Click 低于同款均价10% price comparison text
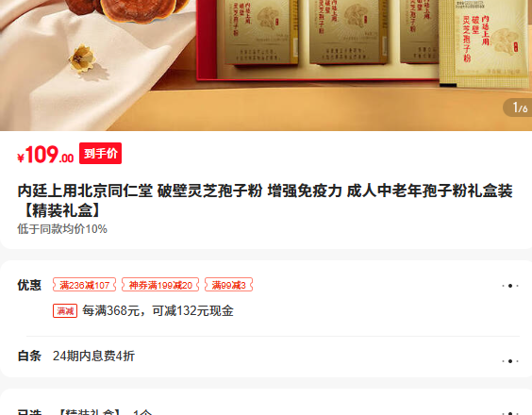 (x=62, y=229)
